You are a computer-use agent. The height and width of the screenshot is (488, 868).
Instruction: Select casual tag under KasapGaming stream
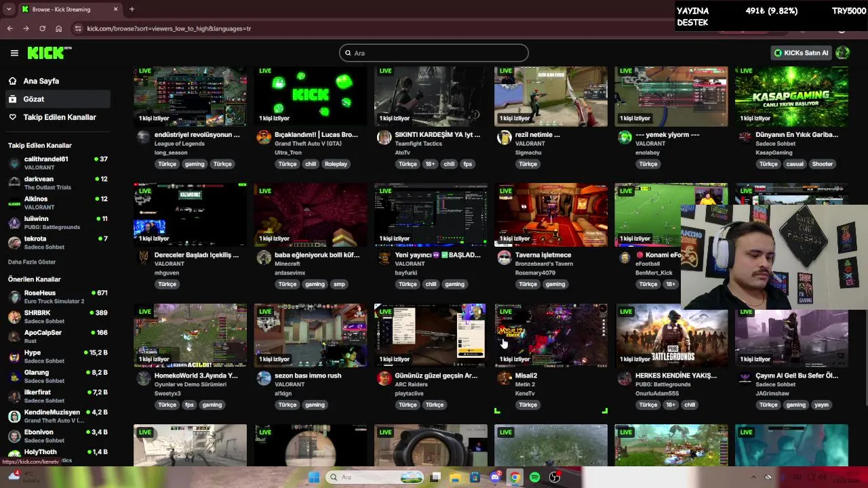(795, 164)
